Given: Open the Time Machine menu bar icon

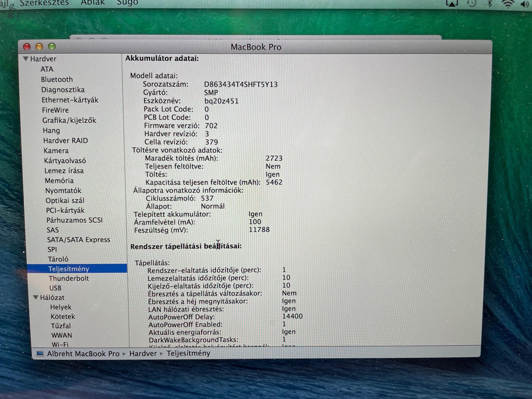Looking at the screenshot, I should (x=471, y=3).
